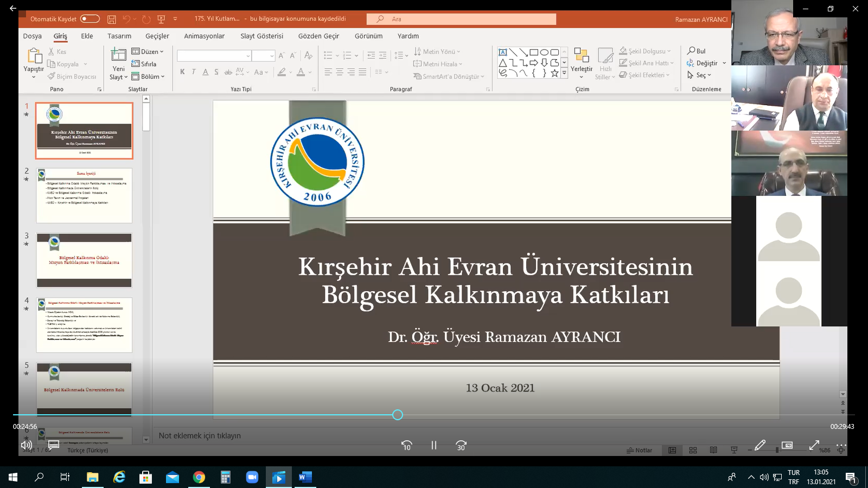
Task: Switch to the Geçişler tab
Action: coord(157,36)
